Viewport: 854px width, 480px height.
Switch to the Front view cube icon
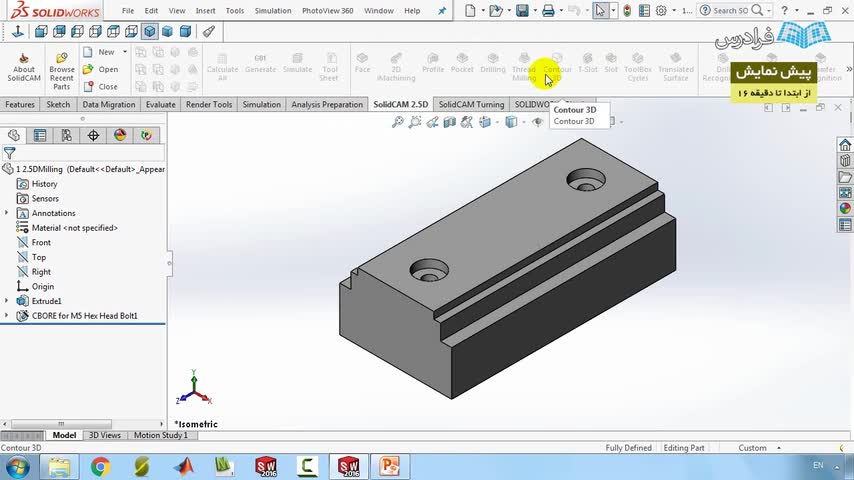pos(41,32)
